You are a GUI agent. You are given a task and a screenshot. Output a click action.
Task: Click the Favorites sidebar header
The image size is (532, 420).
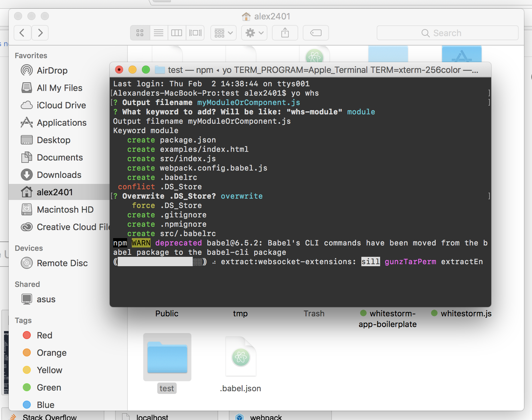pos(31,56)
